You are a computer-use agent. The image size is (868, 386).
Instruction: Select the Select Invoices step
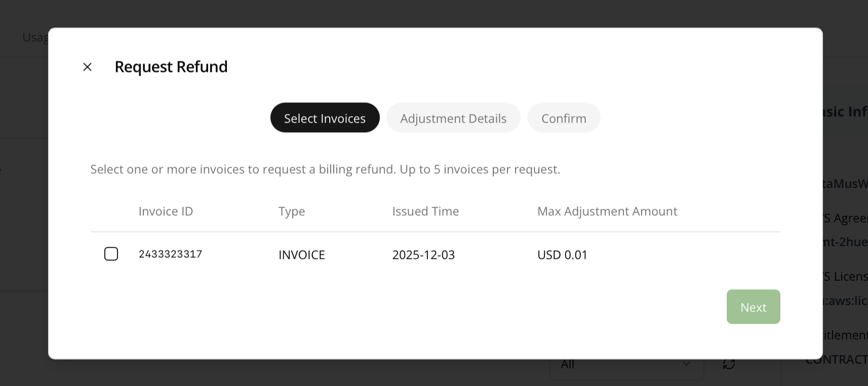325,118
